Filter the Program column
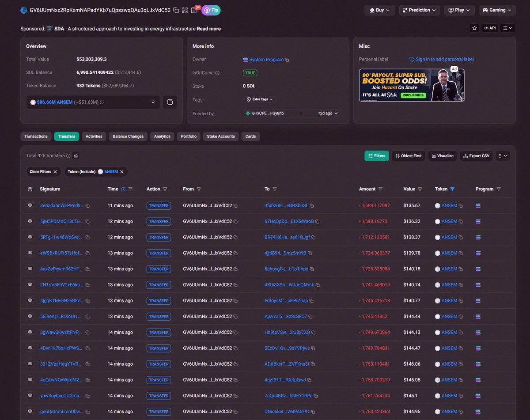This screenshot has width=530, height=420. click(x=499, y=189)
